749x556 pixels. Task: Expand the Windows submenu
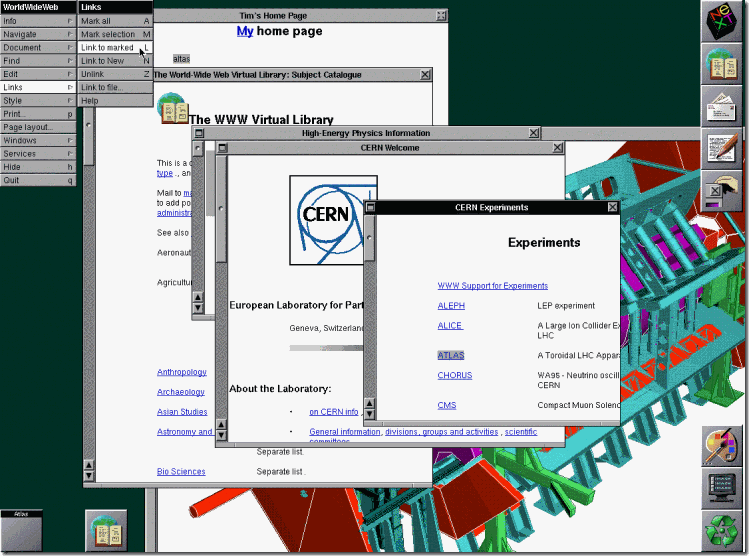tap(38, 140)
